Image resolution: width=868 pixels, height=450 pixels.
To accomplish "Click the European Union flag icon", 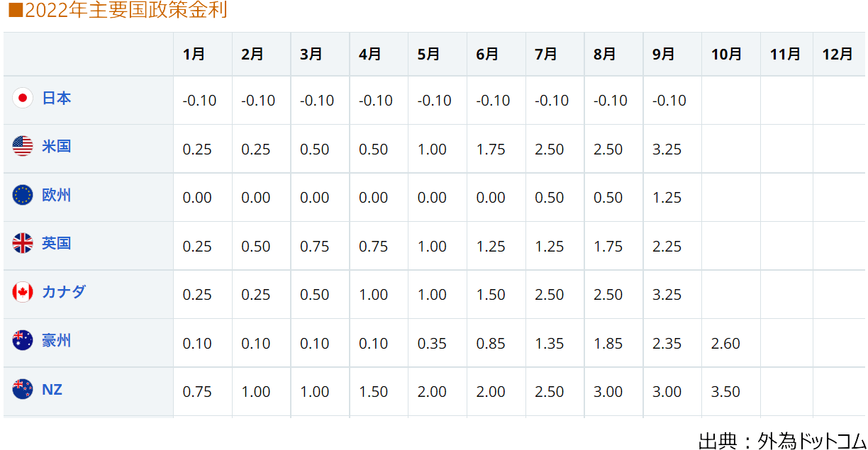I will (x=23, y=195).
